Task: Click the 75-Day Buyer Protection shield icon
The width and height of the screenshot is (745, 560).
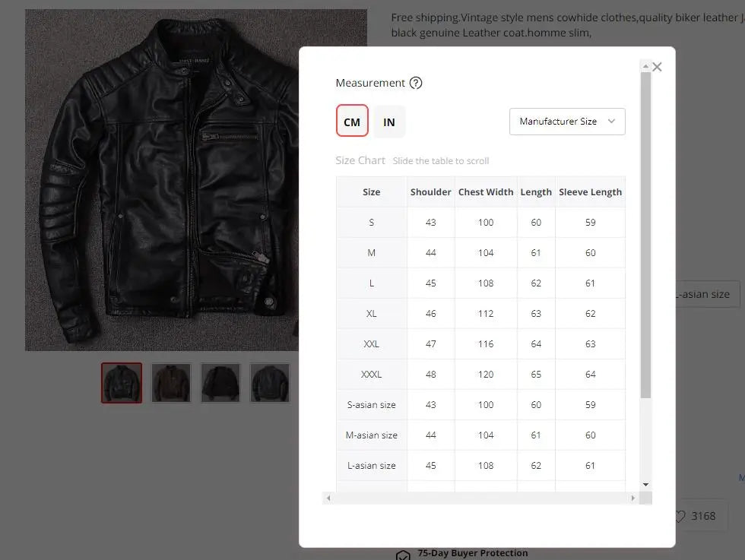Action: click(x=402, y=554)
